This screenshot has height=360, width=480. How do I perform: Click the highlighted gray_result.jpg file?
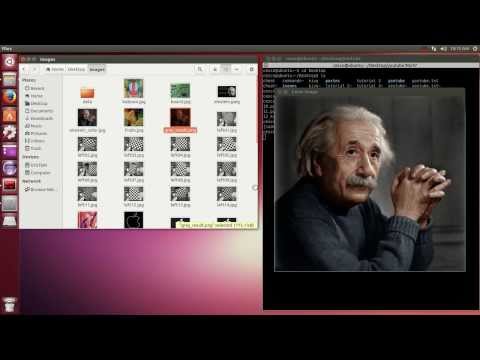180,120
